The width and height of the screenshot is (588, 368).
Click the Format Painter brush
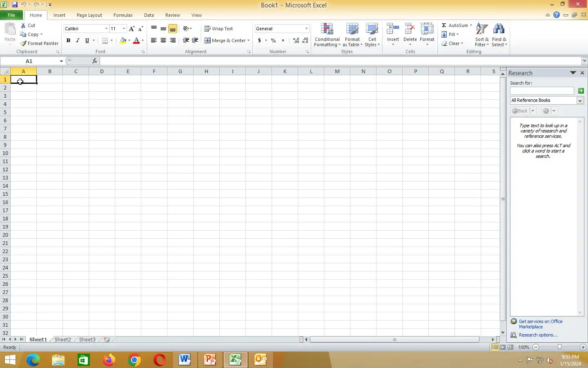click(23, 43)
